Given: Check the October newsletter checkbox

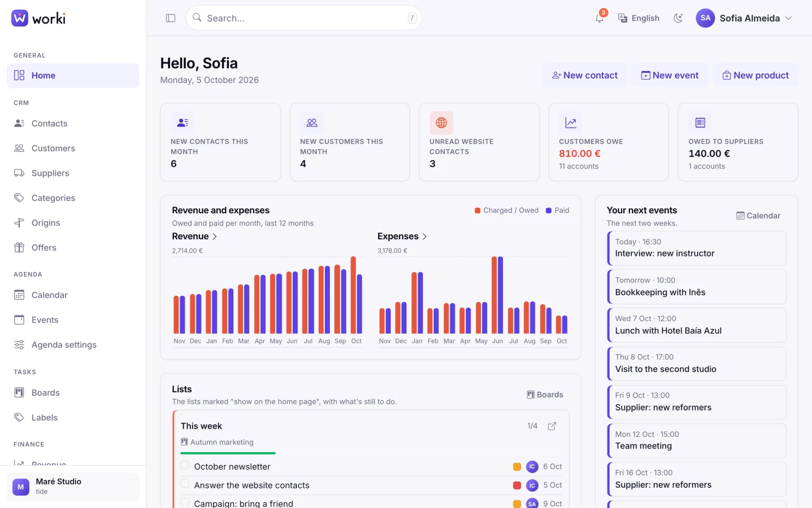Looking at the screenshot, I should 185,465.
